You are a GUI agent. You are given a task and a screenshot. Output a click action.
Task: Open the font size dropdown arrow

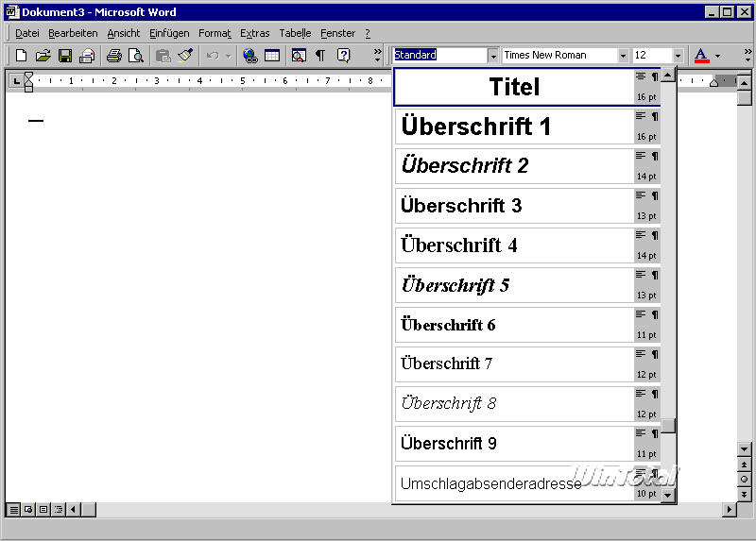pos(678,56)
